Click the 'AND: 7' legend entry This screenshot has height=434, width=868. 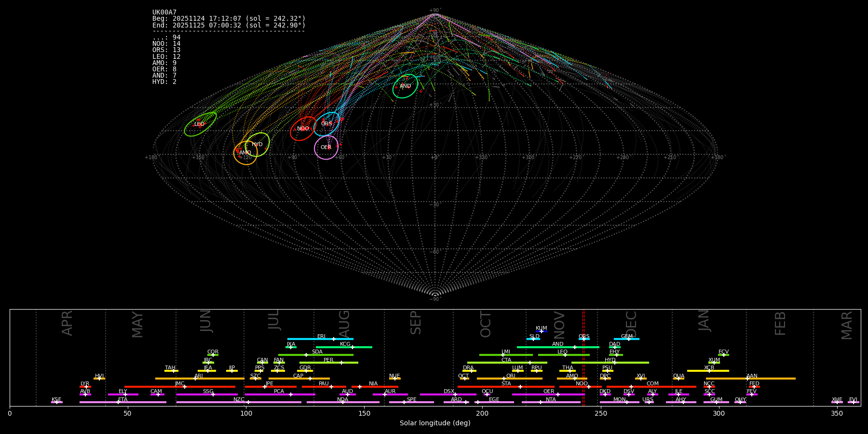164,76
